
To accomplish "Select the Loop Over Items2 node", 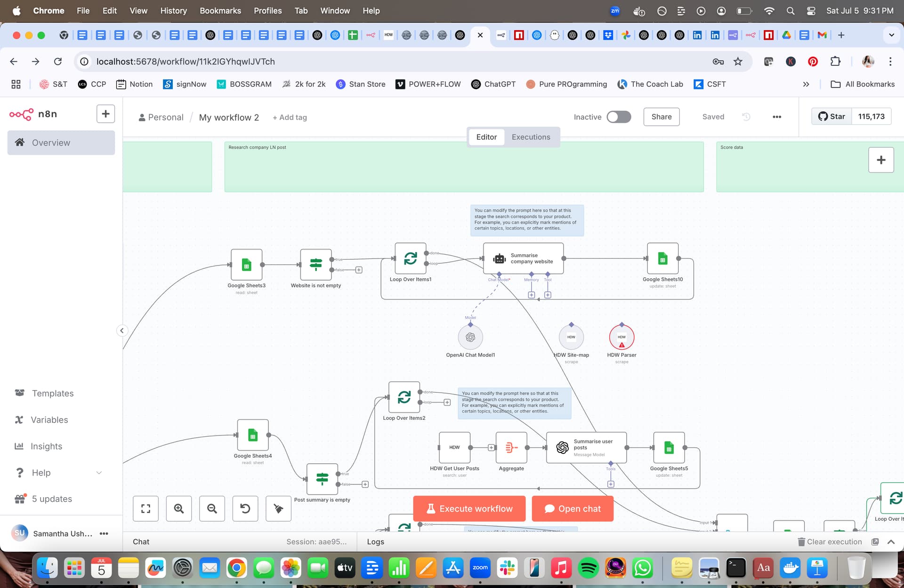I will (404, 397).
